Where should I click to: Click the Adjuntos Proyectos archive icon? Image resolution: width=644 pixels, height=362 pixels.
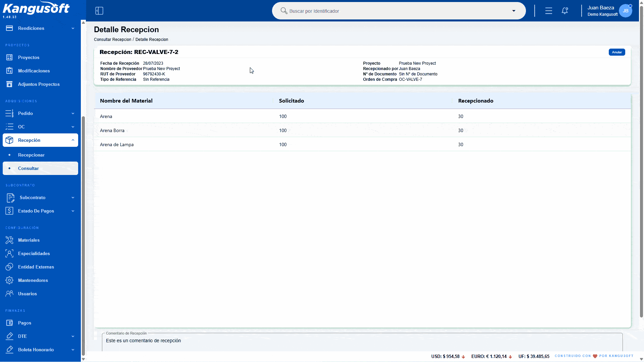[x=9, y=84]
